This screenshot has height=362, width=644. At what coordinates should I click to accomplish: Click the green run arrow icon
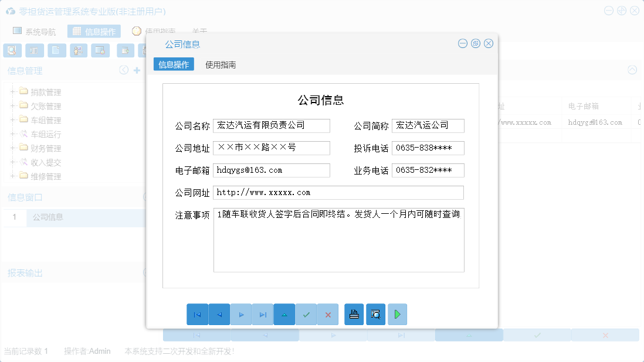click(x=397, y=315)
